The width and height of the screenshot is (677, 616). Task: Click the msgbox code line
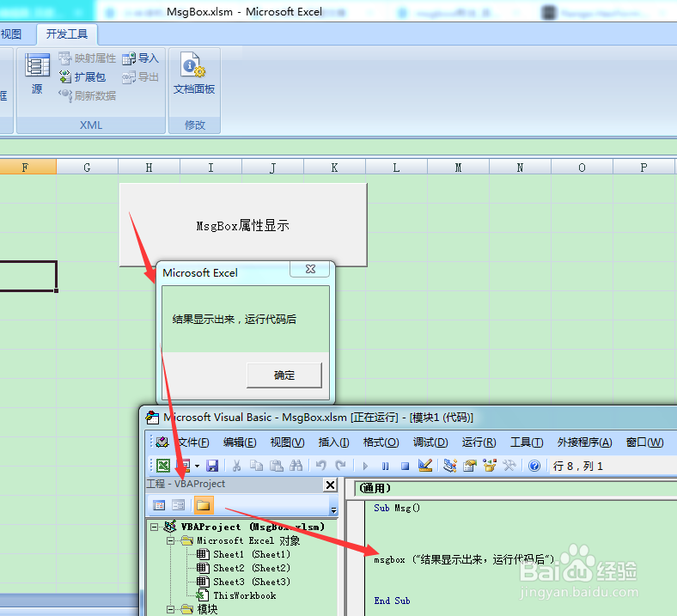coord(464,560)
